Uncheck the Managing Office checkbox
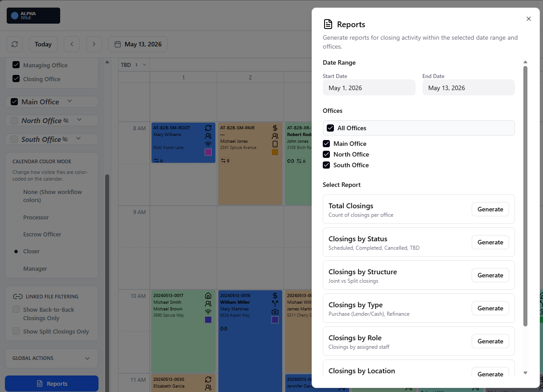543x392 pixels. tap(16, 65)
